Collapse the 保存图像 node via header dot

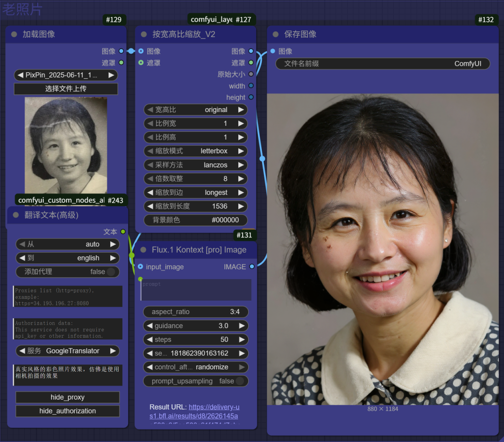tap(276, 34)
